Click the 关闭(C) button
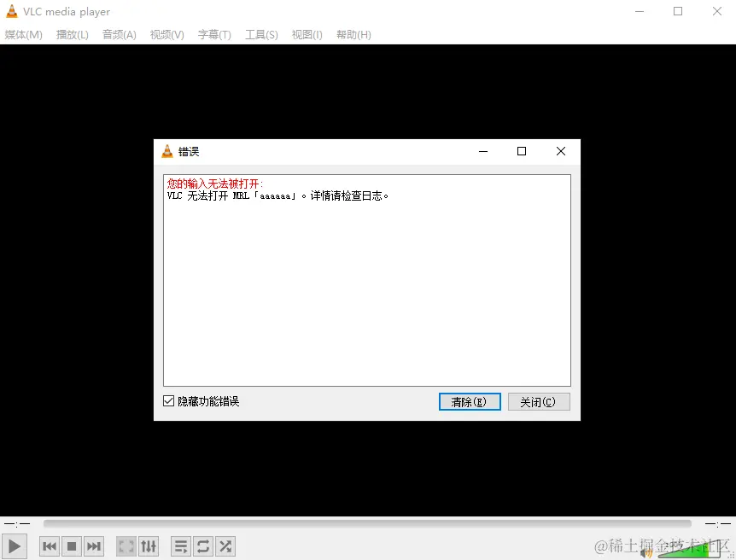The width and height of the screenshot is (736, 560). 539,402
